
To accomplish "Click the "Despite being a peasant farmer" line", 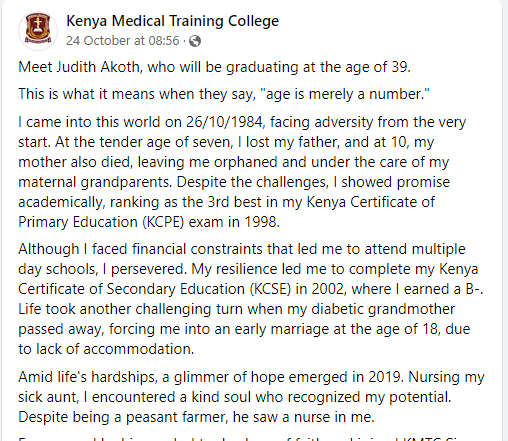I will pyautogui.click(x=196, y=417).
